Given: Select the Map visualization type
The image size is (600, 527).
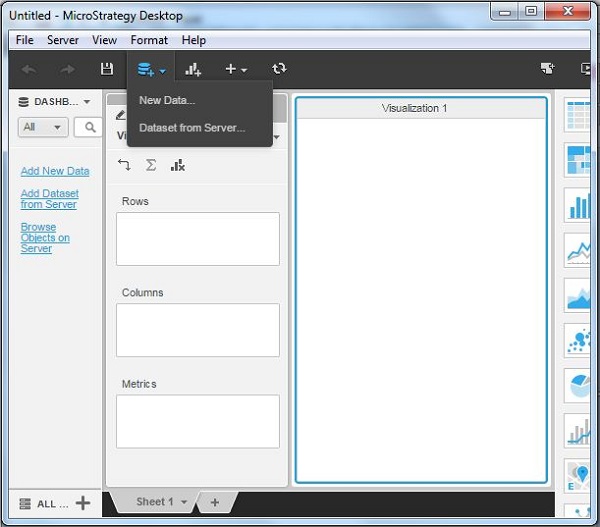Looking at the screenshot, I should (577, 476).
